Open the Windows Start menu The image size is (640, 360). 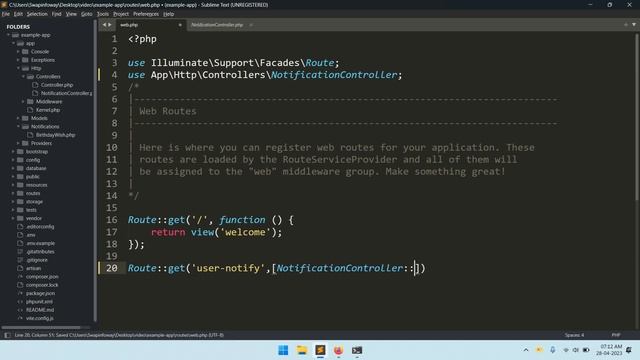pos(283,350)
